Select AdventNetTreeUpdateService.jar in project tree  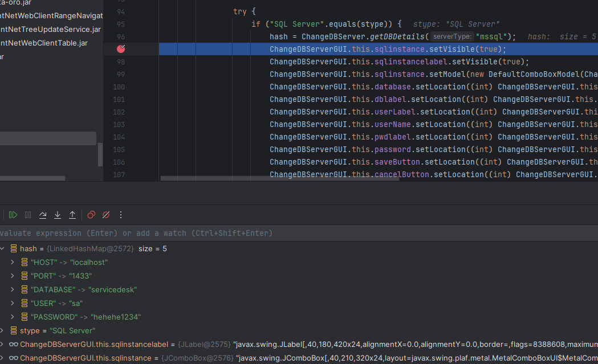coord(51,29)
